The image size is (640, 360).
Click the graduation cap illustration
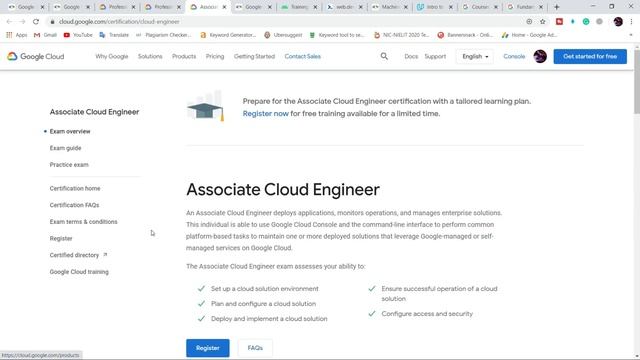pyautogui.click(x=206, y=106)
